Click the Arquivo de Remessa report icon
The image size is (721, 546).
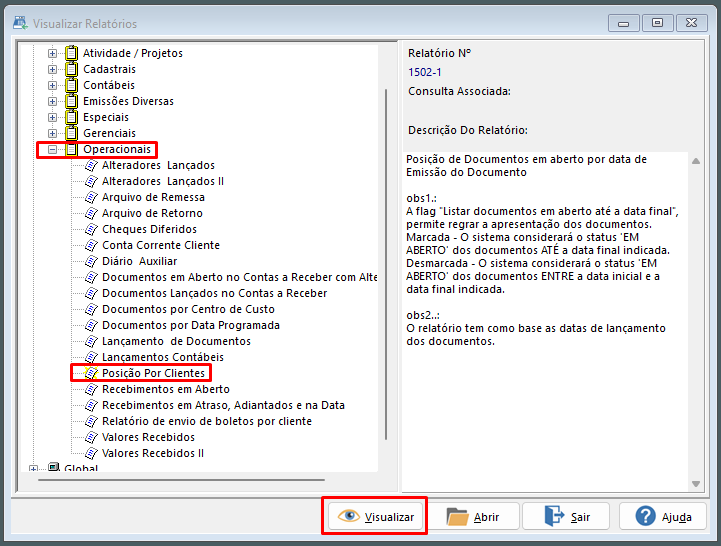[x=92, y=197]
